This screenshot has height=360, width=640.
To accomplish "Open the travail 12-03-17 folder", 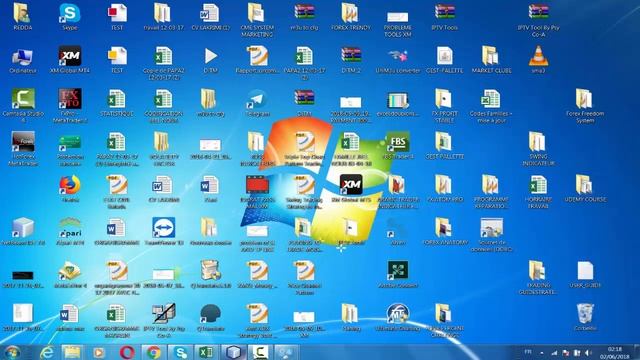I will pos(164,17).
